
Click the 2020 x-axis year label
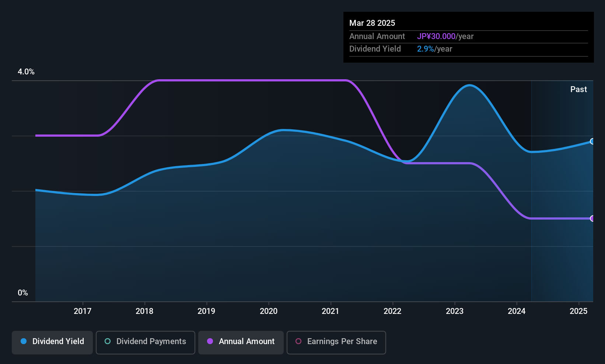coord(269,311)
